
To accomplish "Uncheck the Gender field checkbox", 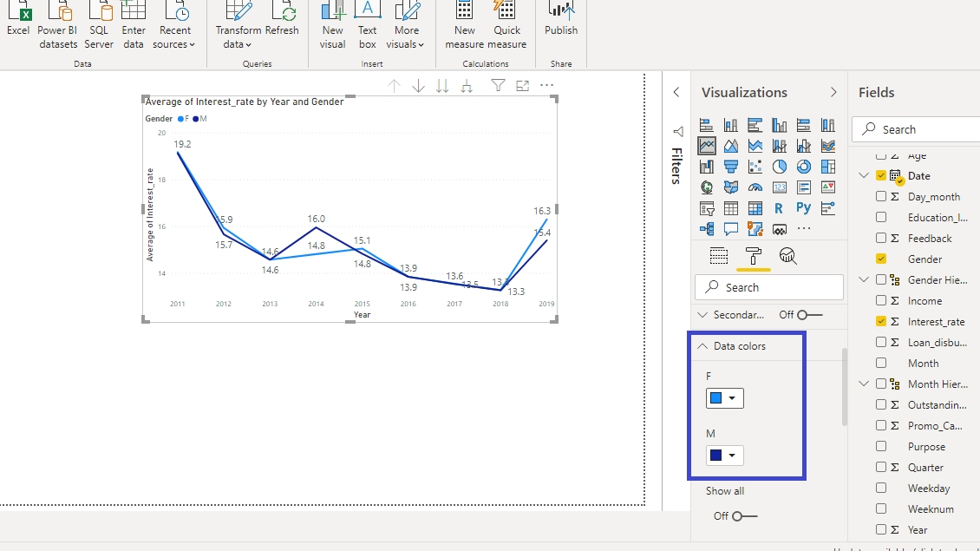I will click(x=881, y=259).
